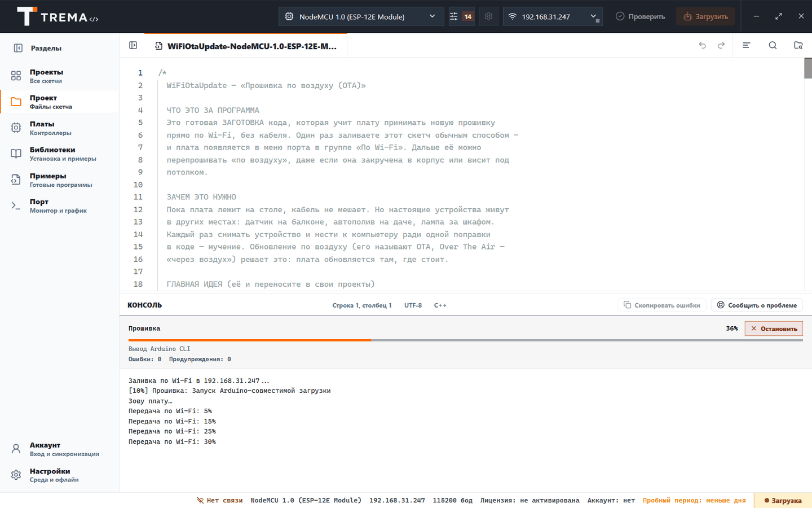812x508 pixels.
Task: Undo last editor change
Action: [702, 45]
